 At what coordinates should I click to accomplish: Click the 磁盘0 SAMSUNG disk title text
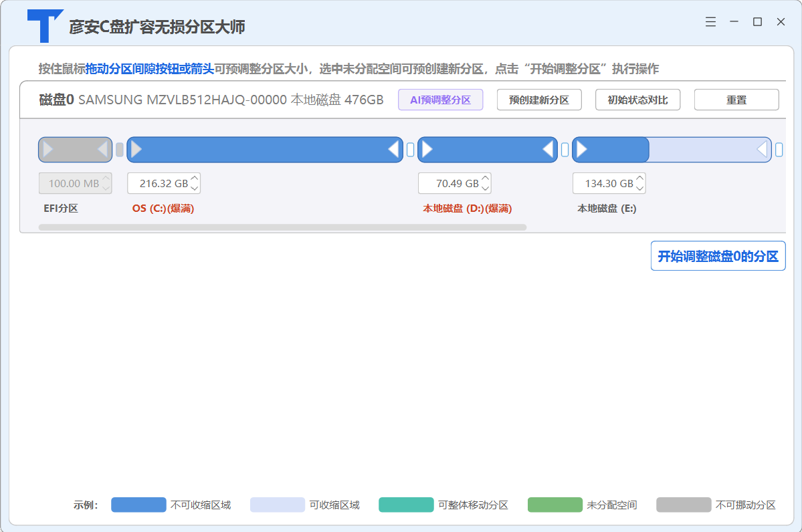211,100
